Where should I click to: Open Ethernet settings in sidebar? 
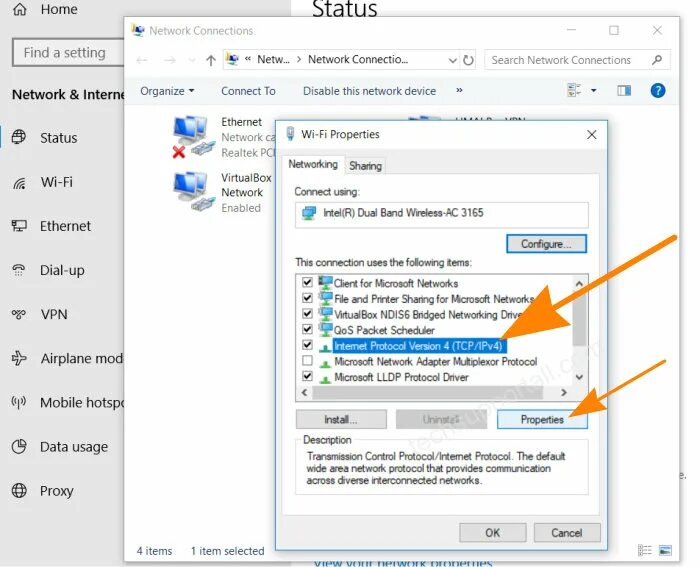(x=51, y=226)
